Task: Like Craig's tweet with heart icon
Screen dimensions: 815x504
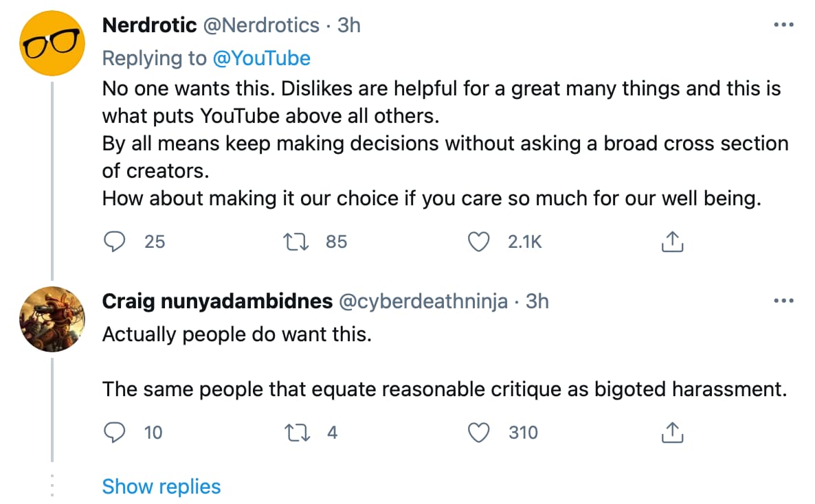Action: tap(479, 433)
